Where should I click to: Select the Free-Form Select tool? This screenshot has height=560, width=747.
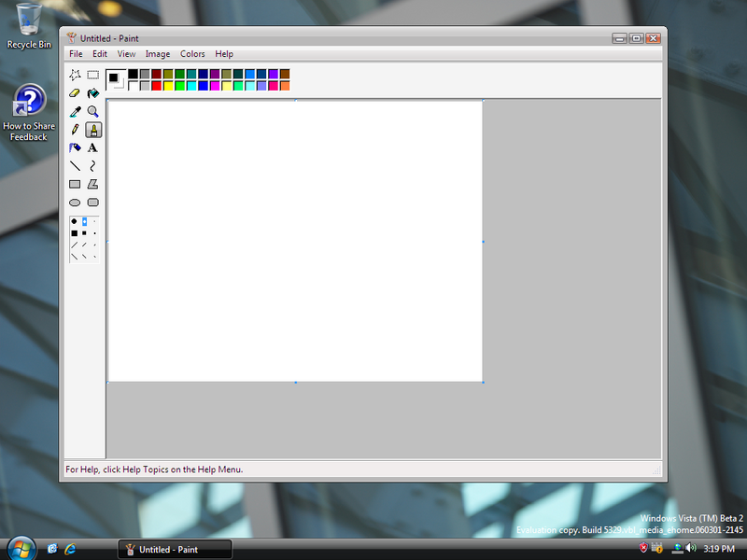pos(75,75)
